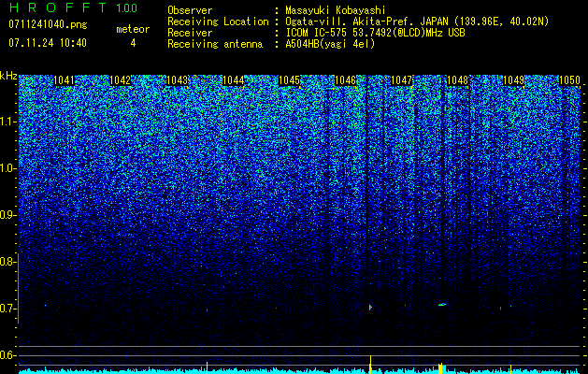
Task: Click the 1045 time marker
Action: 289,80
